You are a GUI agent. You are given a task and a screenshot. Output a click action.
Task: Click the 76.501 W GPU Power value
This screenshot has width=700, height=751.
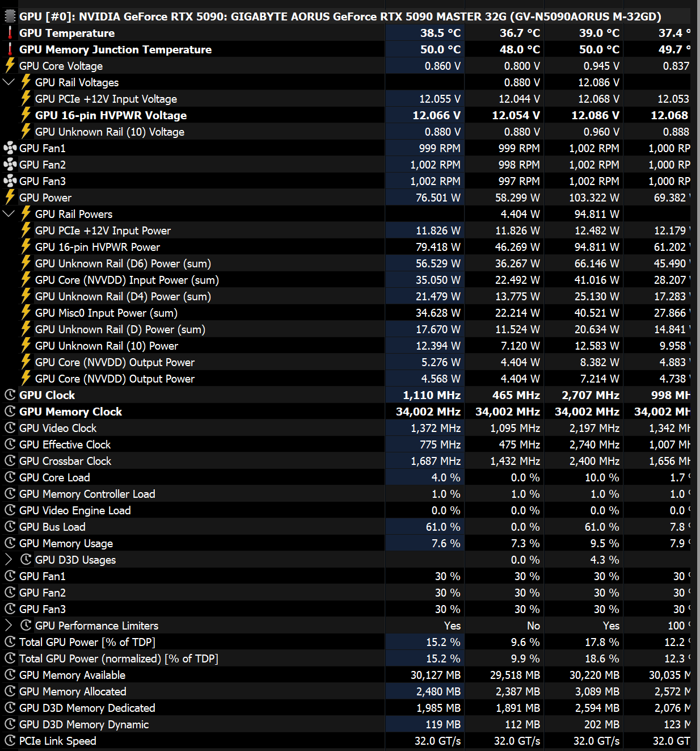[438, 198]
